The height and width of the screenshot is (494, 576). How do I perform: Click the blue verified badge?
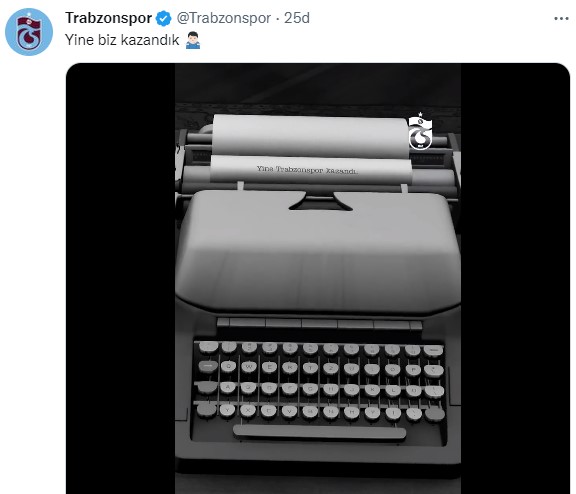coord(163,18)
